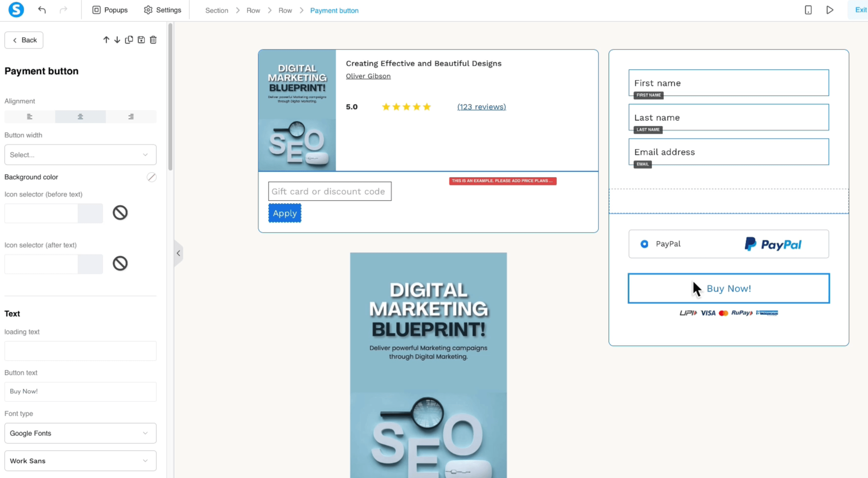Set alignment to right
868x478 pixels.
pyautogui.click(x=131, y=117)
